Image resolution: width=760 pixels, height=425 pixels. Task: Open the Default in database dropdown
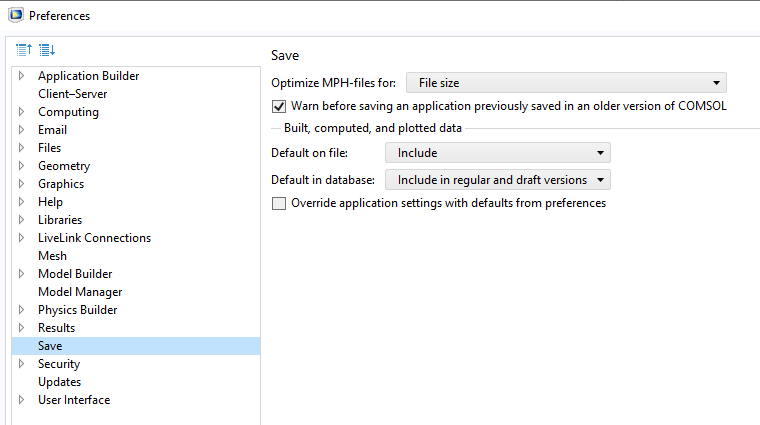tap(497, 180)
